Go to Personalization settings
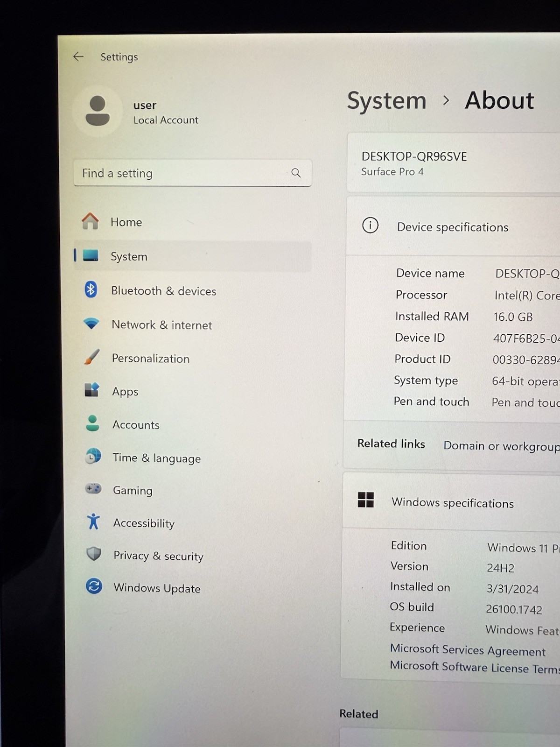 [192, 358]
